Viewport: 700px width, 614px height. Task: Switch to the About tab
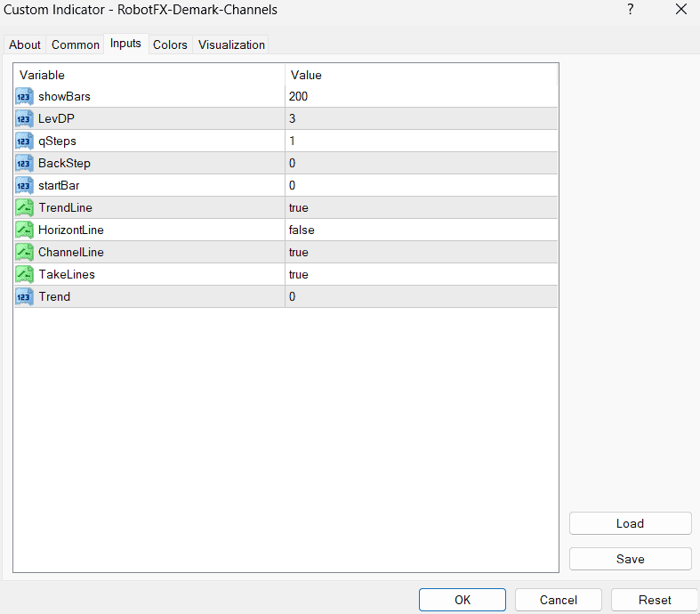25,45
